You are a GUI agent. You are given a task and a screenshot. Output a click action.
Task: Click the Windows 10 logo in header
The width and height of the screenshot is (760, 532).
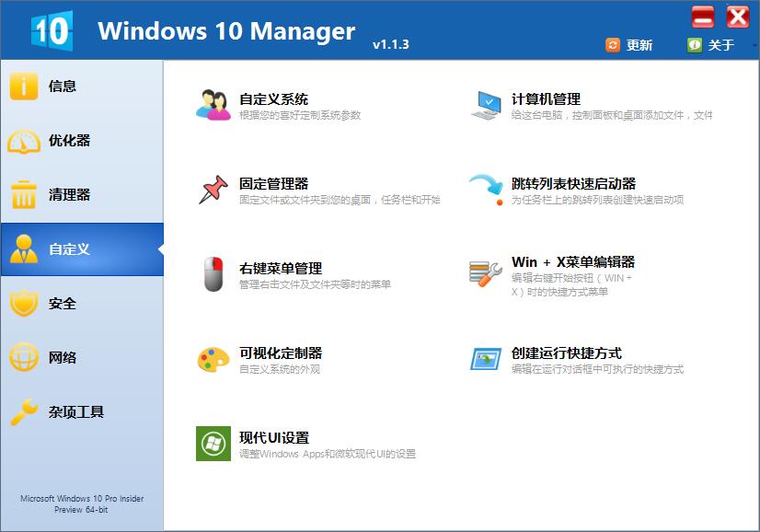pos(52,30)
